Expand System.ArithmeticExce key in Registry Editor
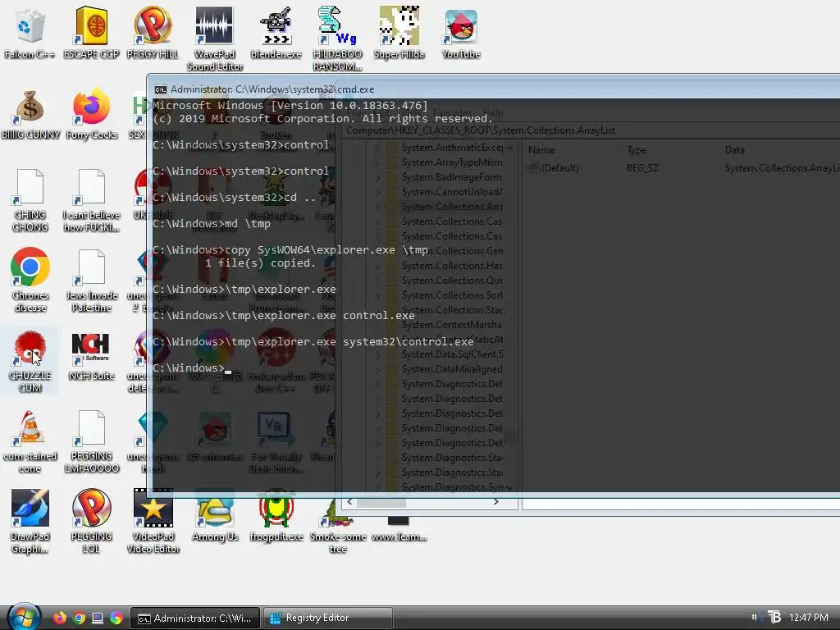This screenshot has width=840, height=630. point(377,148)
